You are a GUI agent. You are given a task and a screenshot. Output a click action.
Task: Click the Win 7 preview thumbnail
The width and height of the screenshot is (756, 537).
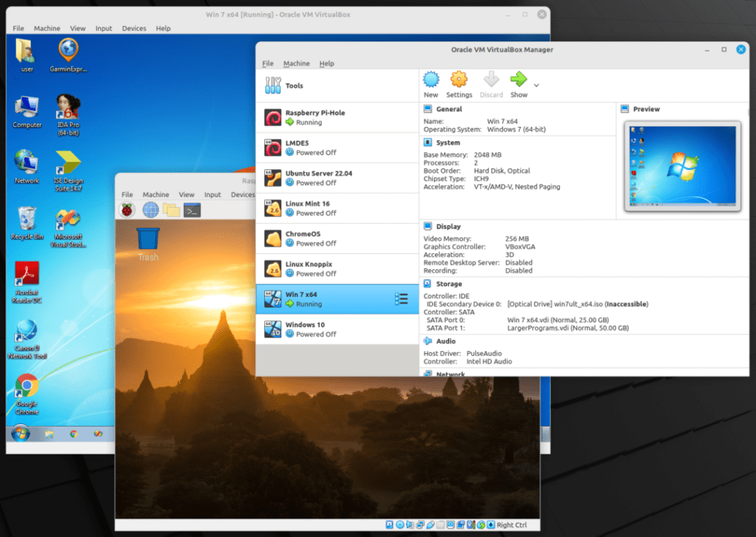coord(682,166)
